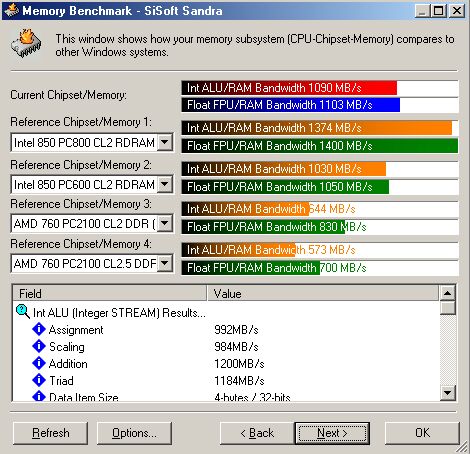Click the results list scrollbar thumb

pos(447,307)
